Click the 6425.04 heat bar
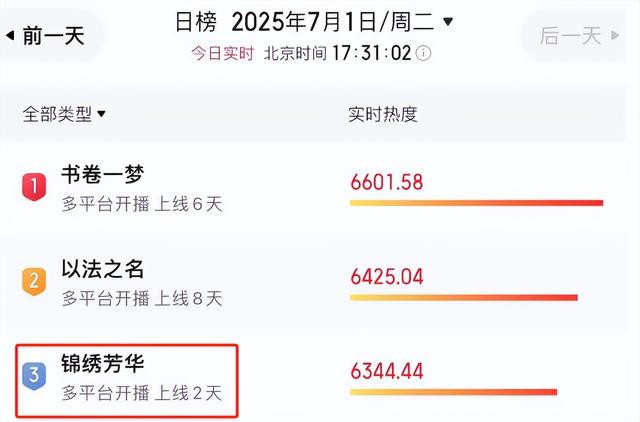This screenshot has height=422, width=640. tap(464, 298)
